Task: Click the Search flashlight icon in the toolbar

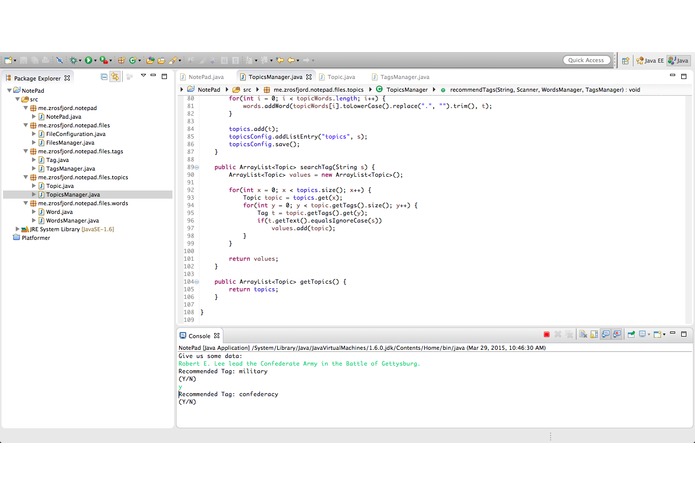Action: click(x=173, y=60)
